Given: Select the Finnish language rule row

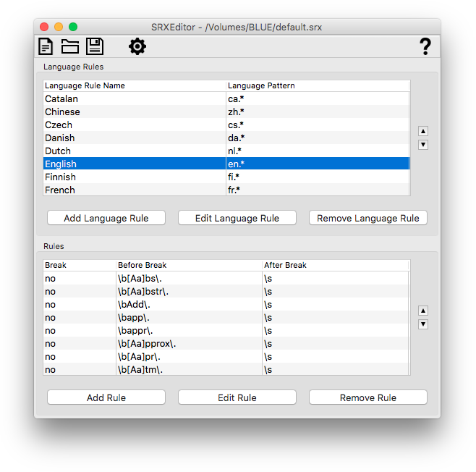Looking at the screenshot, I should pos(226,177).
